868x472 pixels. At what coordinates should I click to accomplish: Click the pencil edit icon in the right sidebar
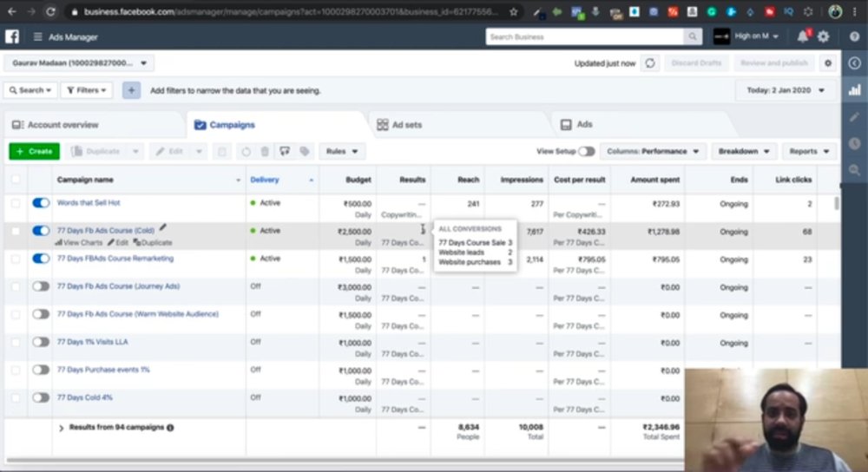coord(855,117)
